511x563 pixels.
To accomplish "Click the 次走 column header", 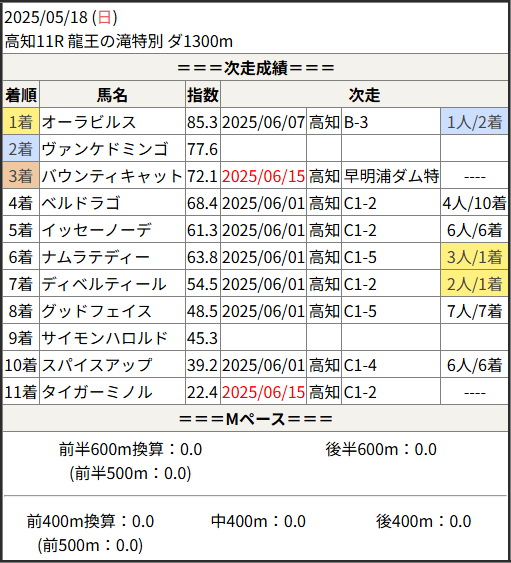I will (x=364, y=95).
